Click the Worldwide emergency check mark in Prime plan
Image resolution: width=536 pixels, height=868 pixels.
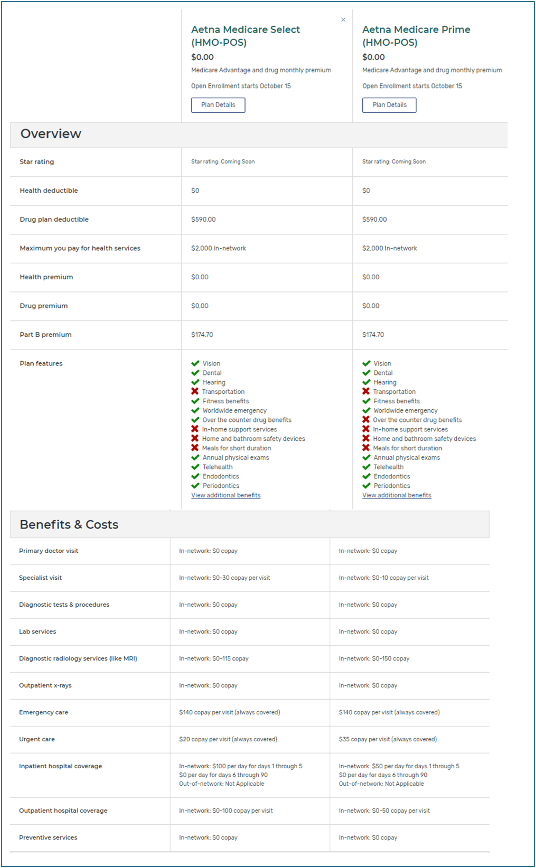366,410
